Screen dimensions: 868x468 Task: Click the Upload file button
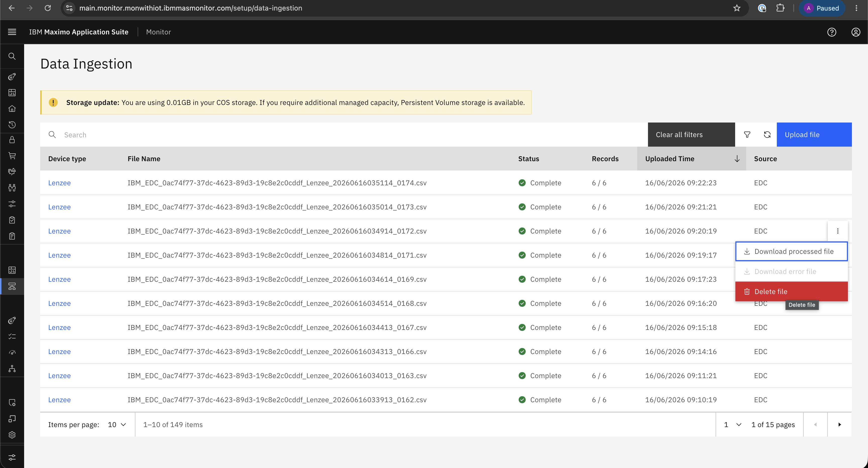814,135
